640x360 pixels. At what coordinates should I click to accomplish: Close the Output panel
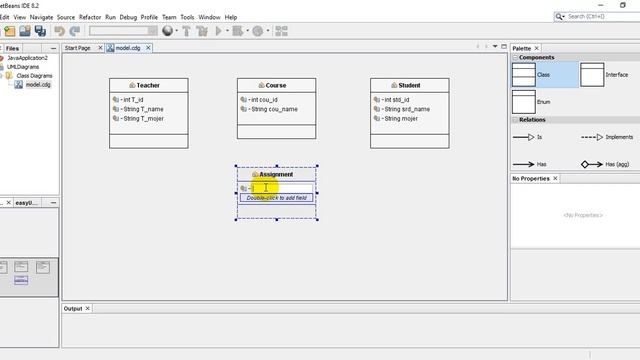(x=87, y=309)
